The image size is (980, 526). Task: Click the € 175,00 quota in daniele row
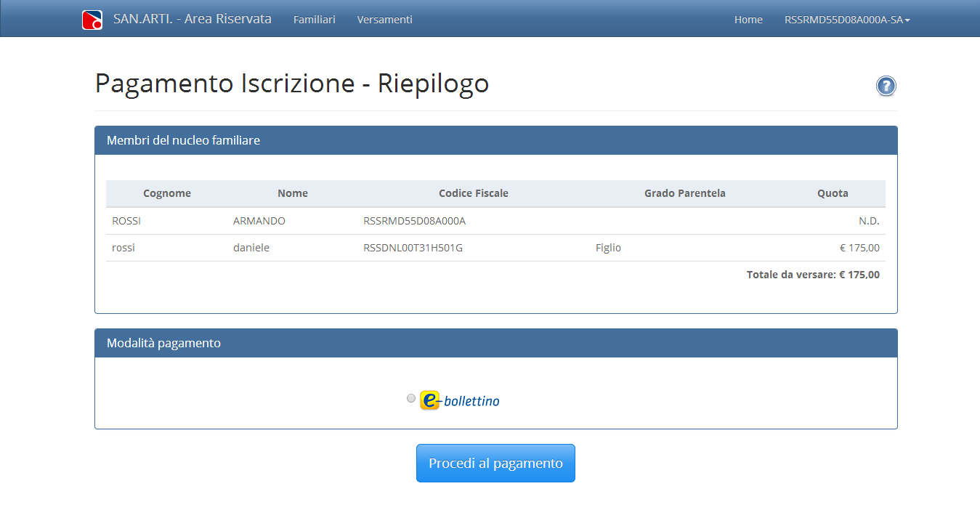click(859, 248)
